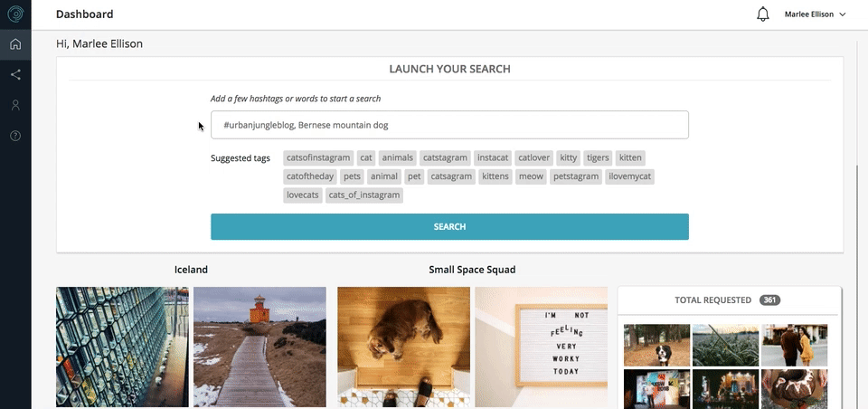
Task: Open the Bernese dog requested thumbnail
Action: (x=657, y=346)
